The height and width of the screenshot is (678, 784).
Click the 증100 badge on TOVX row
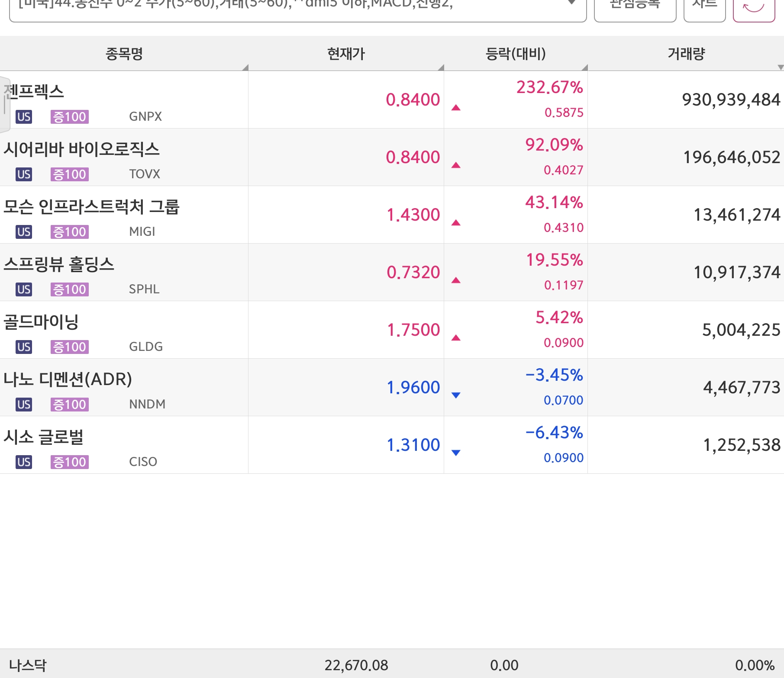70,174
